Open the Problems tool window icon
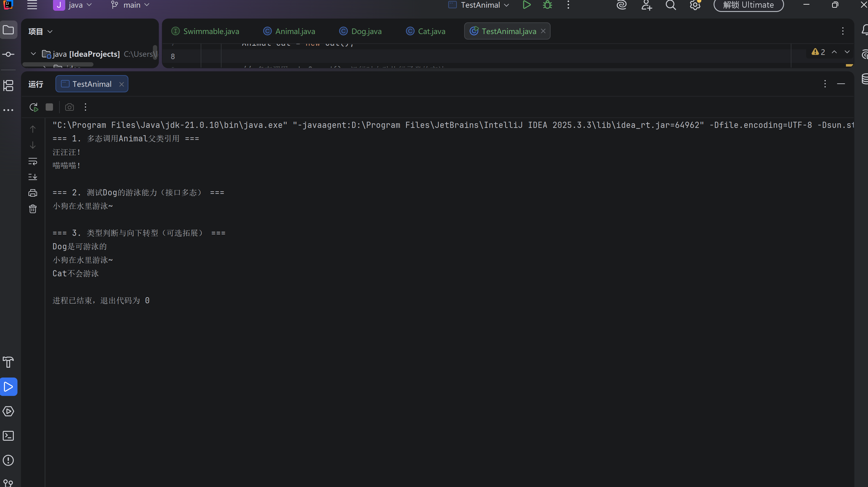The image size is (868, 487). [8, 460]
